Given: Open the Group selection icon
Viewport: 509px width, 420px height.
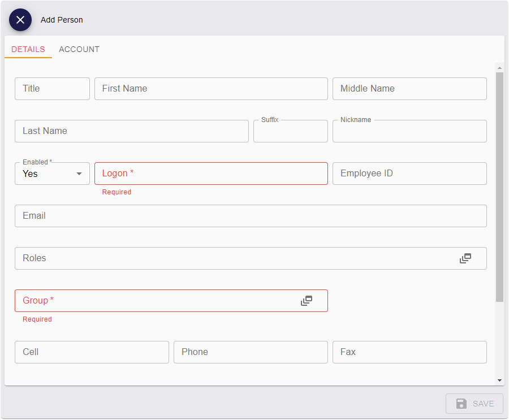Looking at the screenshot, I should tap(307, 301).
